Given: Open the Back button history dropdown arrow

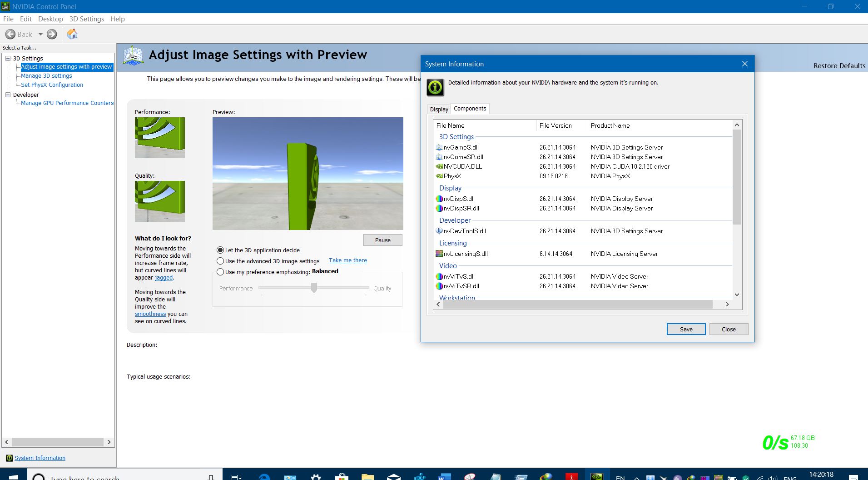Looking at the screenshot, I should [40, 34].
